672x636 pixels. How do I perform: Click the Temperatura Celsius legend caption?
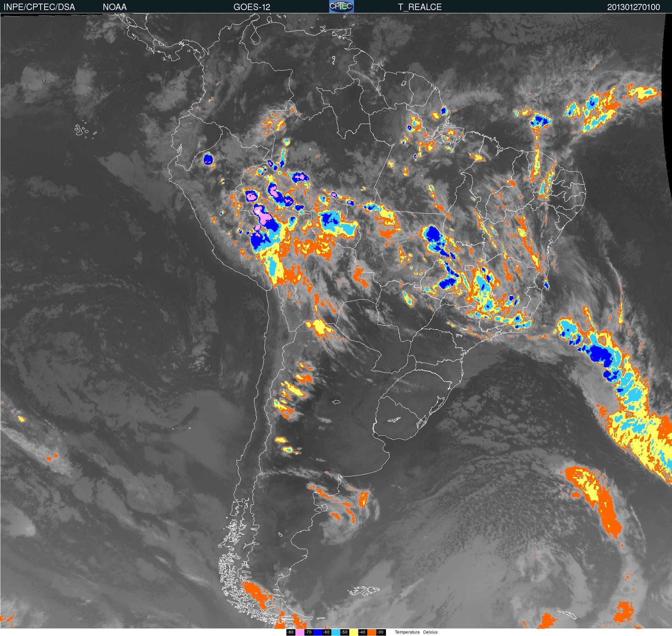click(x=416, y=632)
